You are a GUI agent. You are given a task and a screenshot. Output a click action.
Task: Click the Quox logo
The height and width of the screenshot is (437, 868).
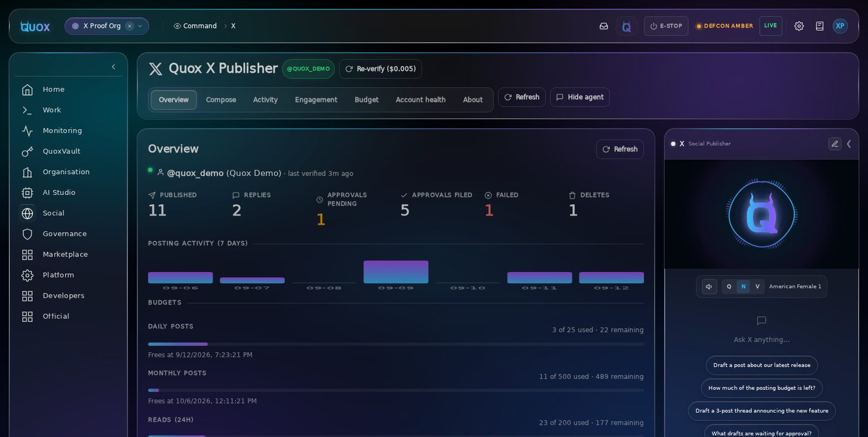(35, 26)
